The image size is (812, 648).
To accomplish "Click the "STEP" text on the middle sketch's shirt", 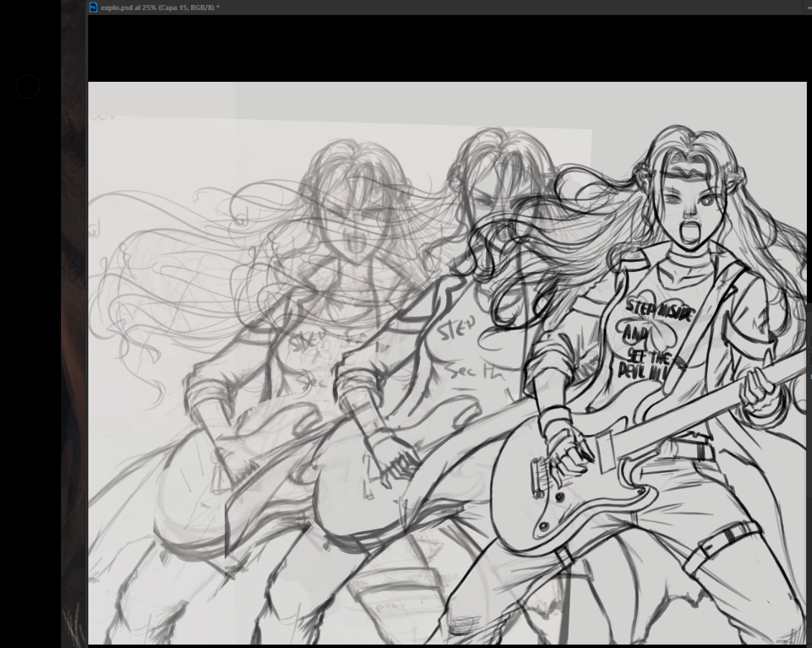I will [455, 329].
